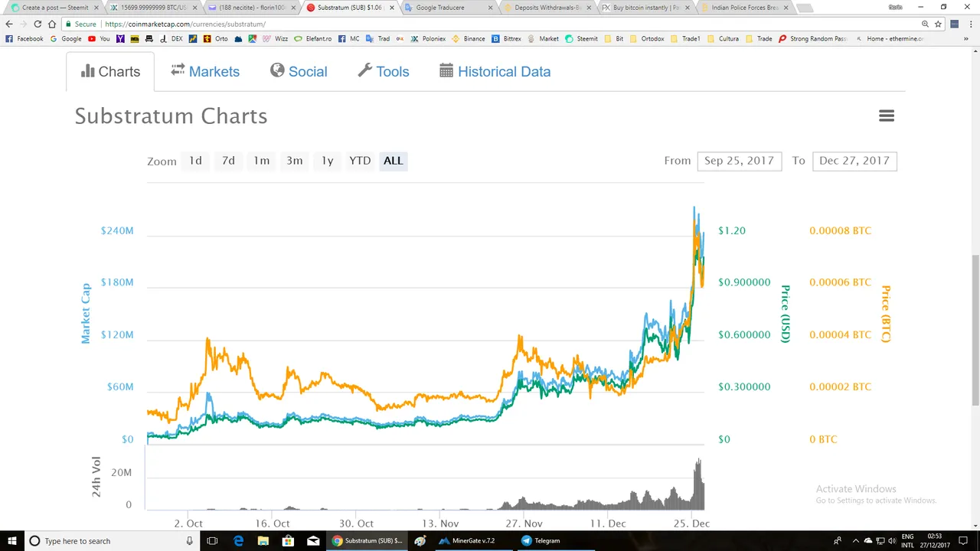
Task: Open the Bit bookmarks folder
Action: [615, 38]
